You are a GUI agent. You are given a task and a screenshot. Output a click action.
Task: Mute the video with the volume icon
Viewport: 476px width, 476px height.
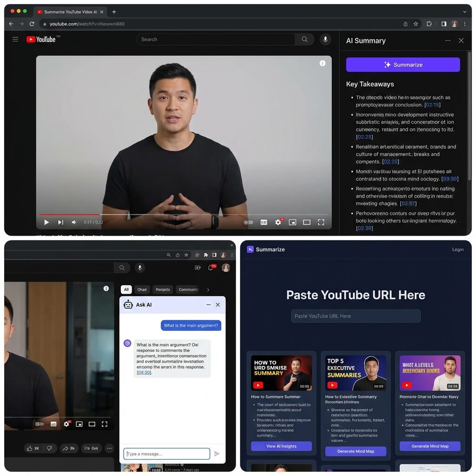tap(74, 222)
